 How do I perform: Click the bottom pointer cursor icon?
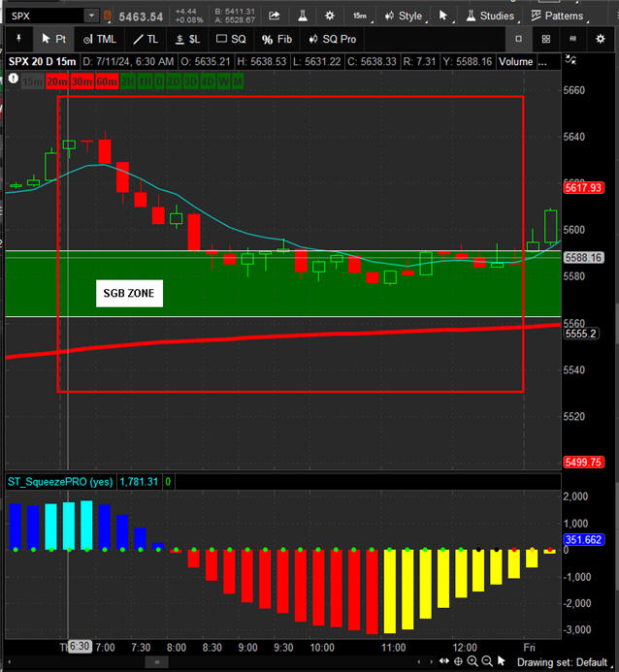click(x=501, y=661)
